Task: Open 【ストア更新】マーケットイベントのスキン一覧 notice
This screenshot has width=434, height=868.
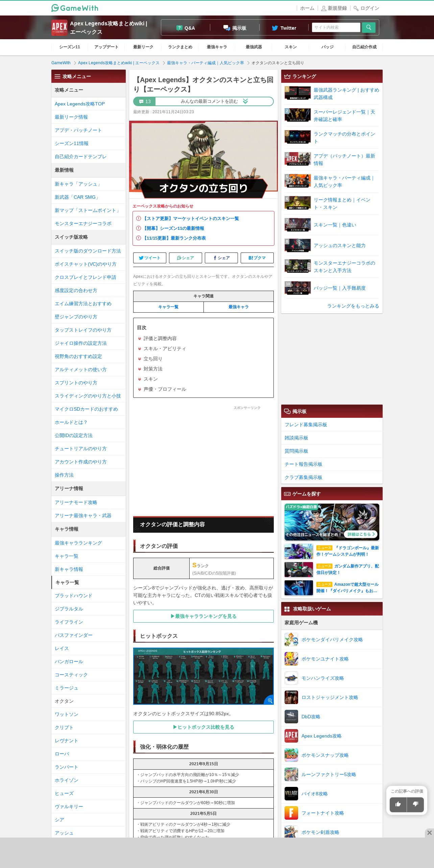Action: tap(191, 218)
